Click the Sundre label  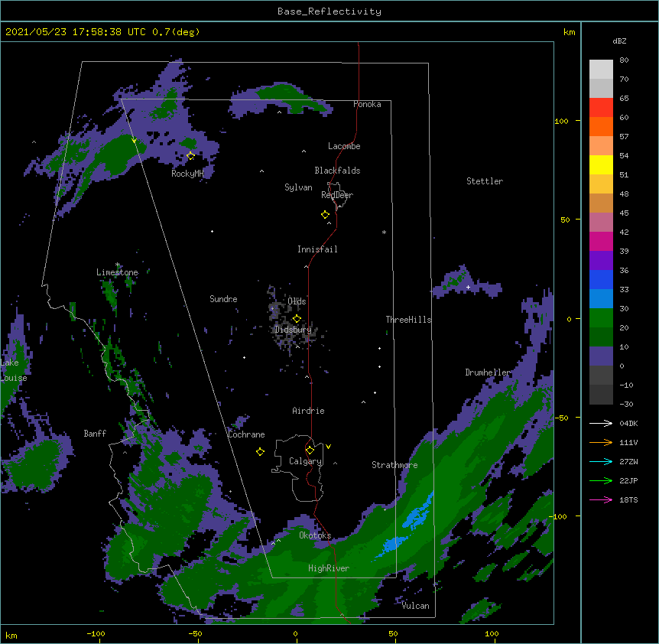click(223, 299)
